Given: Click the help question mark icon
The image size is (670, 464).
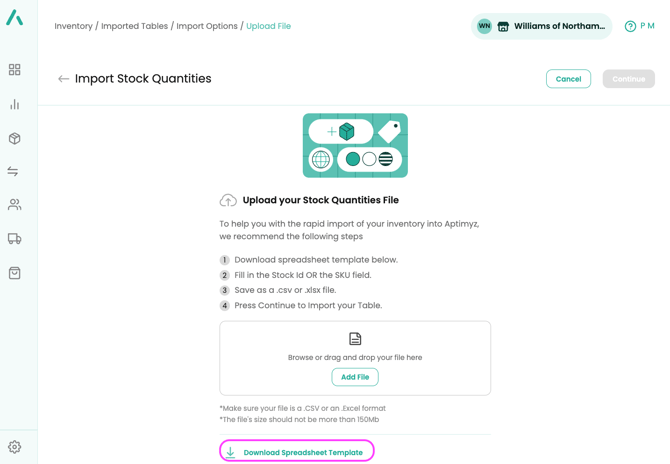Looking at the screenshot, I should 630,26.
